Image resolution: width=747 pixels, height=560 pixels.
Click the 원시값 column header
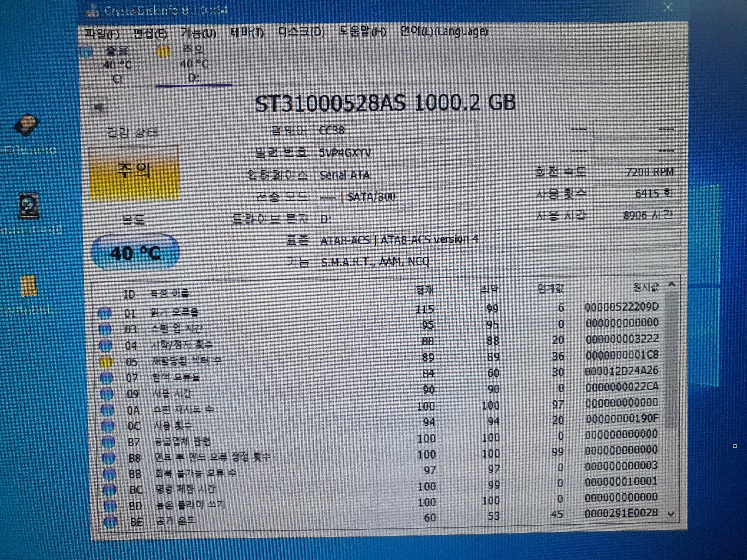(x=646, y=287)
